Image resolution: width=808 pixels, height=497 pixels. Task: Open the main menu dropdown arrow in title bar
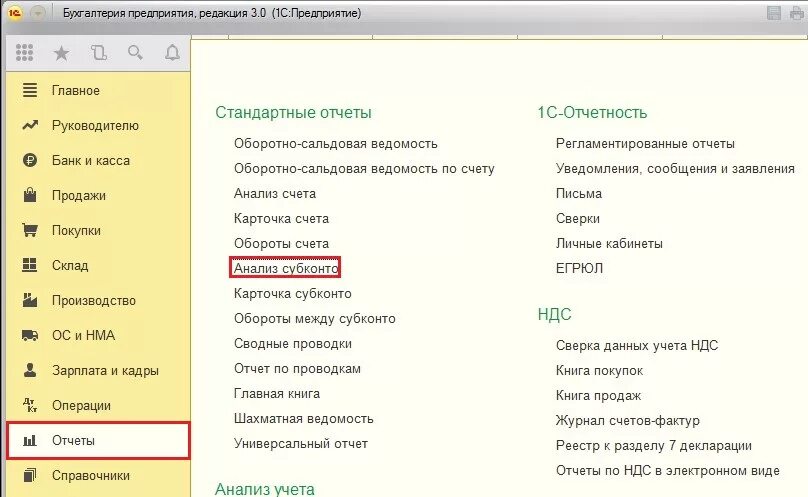click(x=38, y=13)
